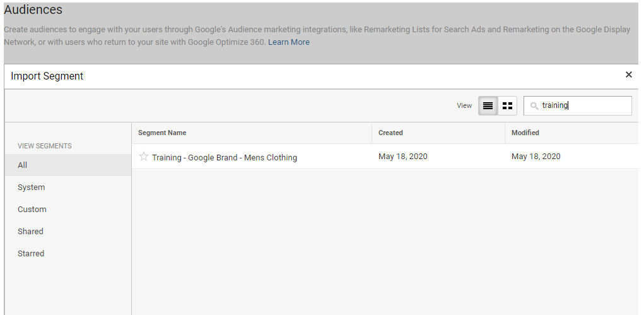Click the View label beside layout icons

[x=464, y=105]
